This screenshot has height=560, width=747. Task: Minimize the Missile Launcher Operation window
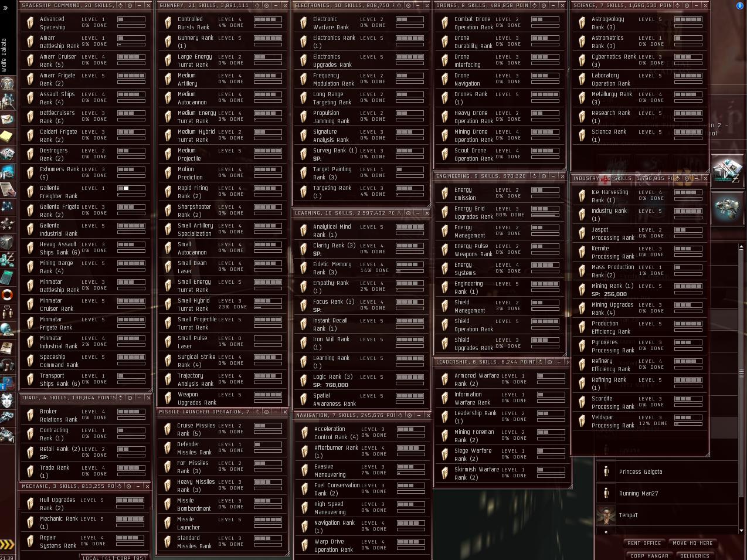point(276,412)
